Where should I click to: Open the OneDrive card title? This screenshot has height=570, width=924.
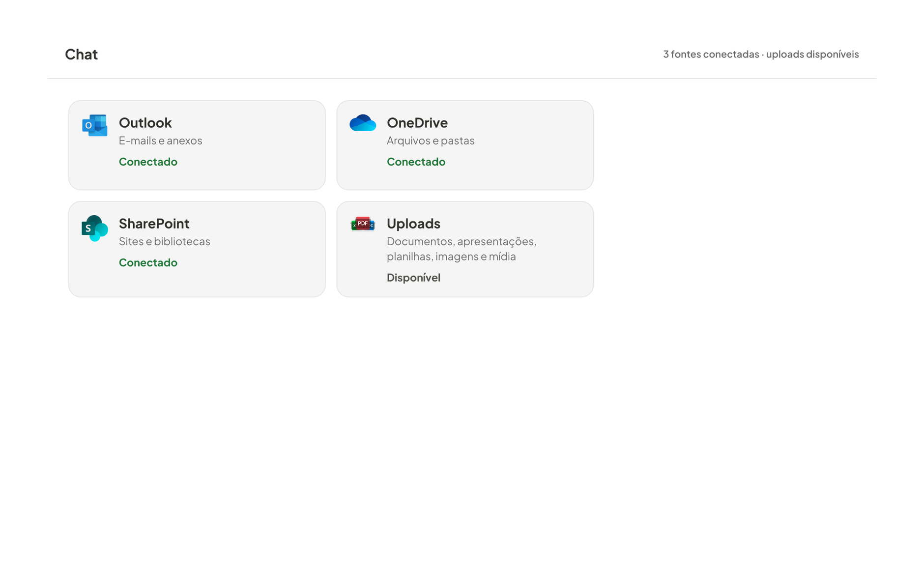417,122
